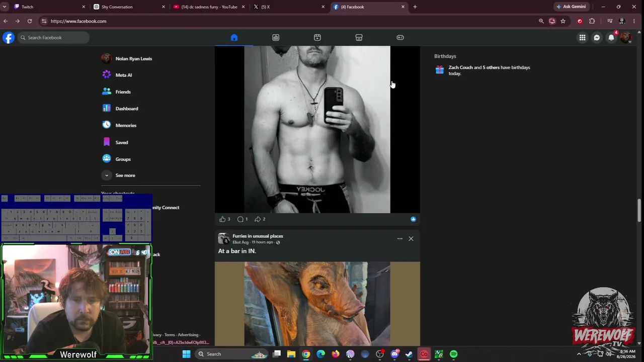Share the mirror selfie post
The height and width of the screenshot is (362, 644).
[258, 219]
